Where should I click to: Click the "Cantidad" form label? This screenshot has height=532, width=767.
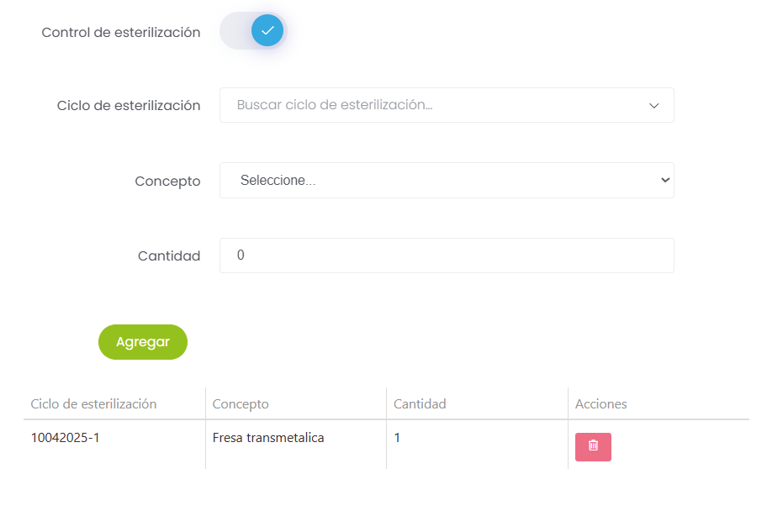coord(169,255)
